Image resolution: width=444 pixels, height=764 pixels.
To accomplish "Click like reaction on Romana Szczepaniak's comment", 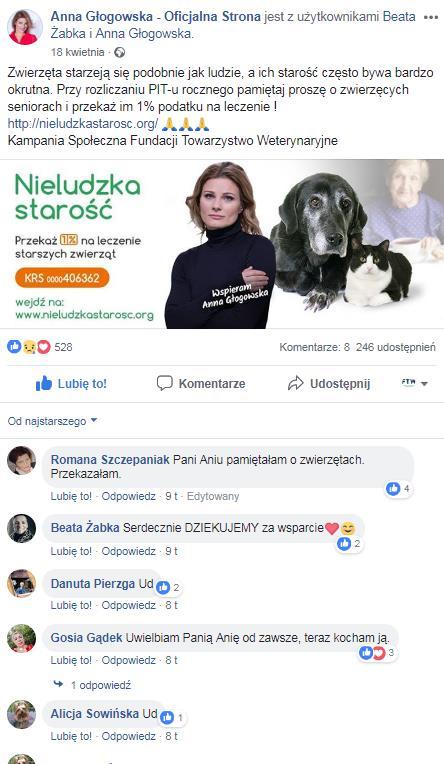I will click(399, 488).
